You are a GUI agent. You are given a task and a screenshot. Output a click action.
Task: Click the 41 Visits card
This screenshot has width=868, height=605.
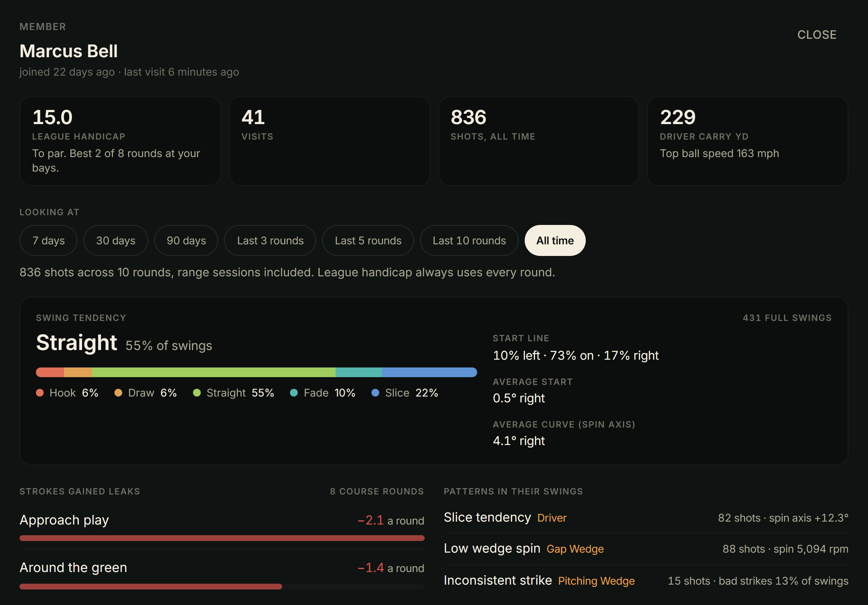click(x=329, y=141)
